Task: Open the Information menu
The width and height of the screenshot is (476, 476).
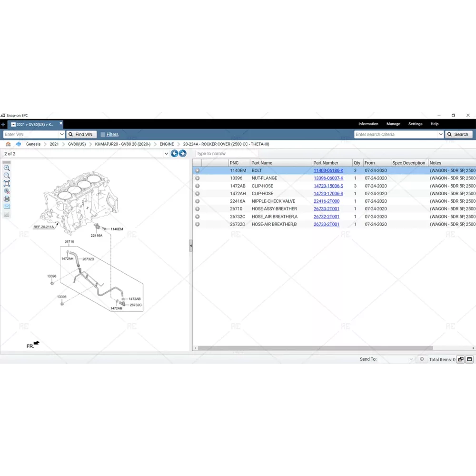Action: click(368, 124)
